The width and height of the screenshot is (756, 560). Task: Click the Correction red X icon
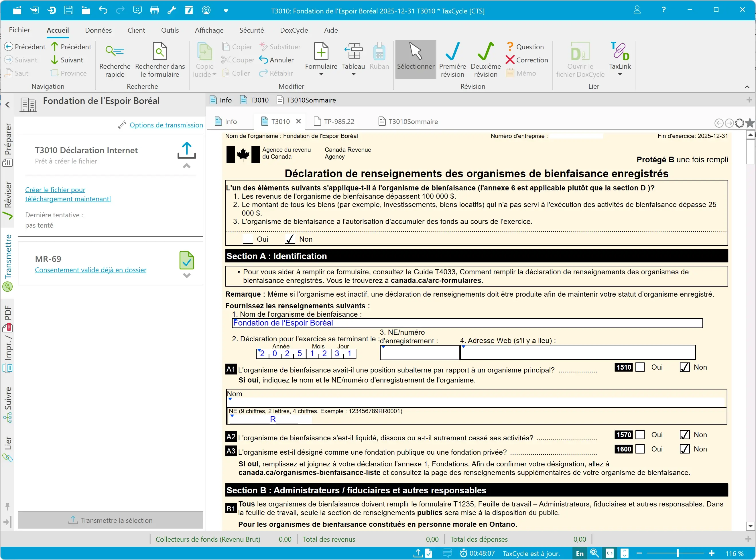(510, 60)
